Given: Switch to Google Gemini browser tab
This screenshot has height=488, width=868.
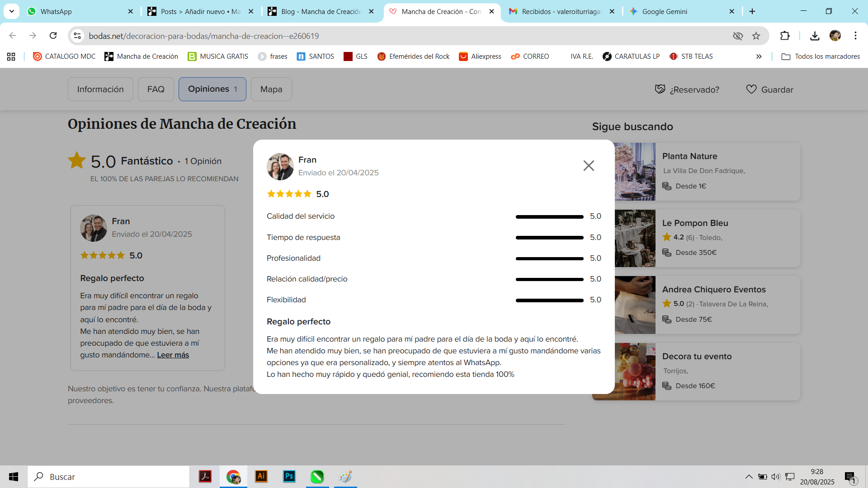Looking at the screenshot, I should coord(665,11).
